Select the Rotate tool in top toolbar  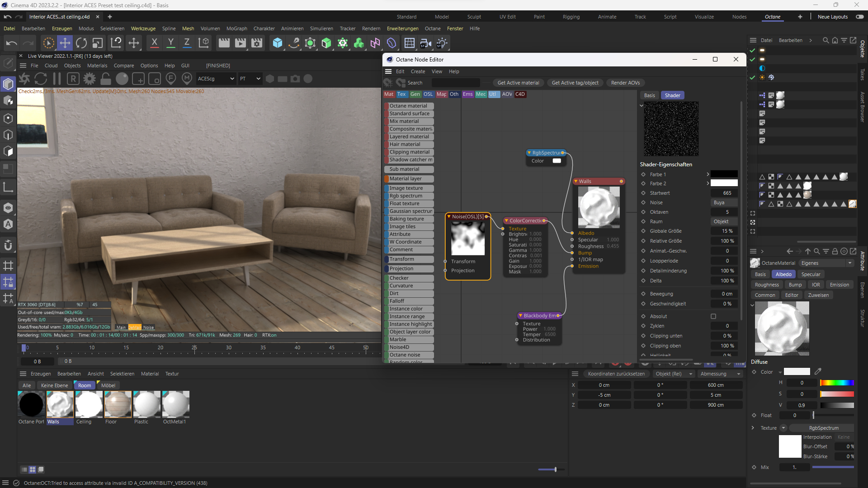[x=81, y=43]
